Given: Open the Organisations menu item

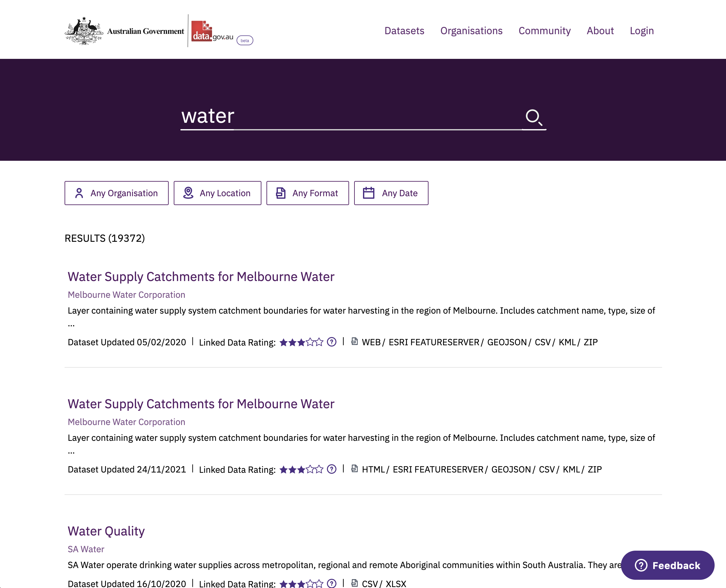Looking at the screenshot, I should (x=472, y=31).
